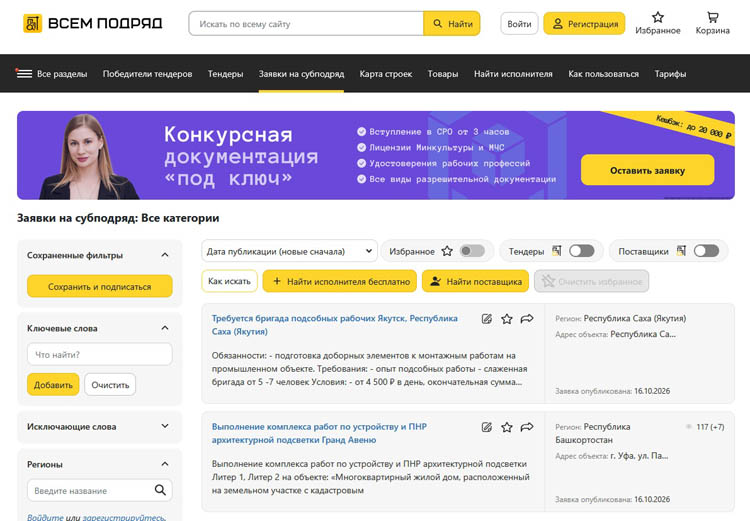Click the hamburger menu icon for Все разделы

24,73
